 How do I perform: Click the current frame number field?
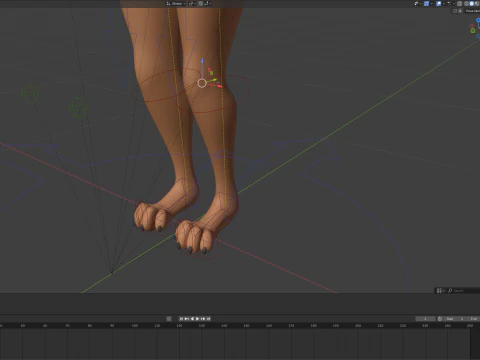coord(425,319)
